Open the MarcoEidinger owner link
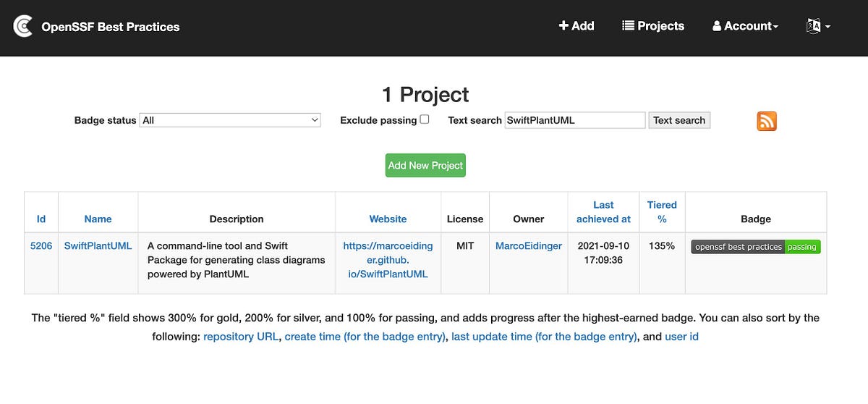The width and height of the screenshot is (868, 404). click(529, 245)
